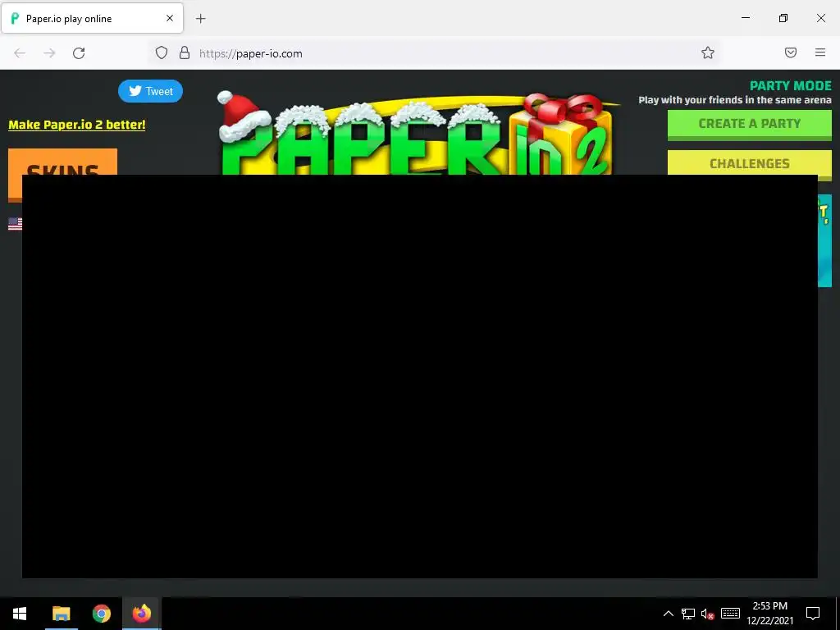This screenshot has width=840, height=630.
Task: Save page to Pocket
Action: point(790,52)
